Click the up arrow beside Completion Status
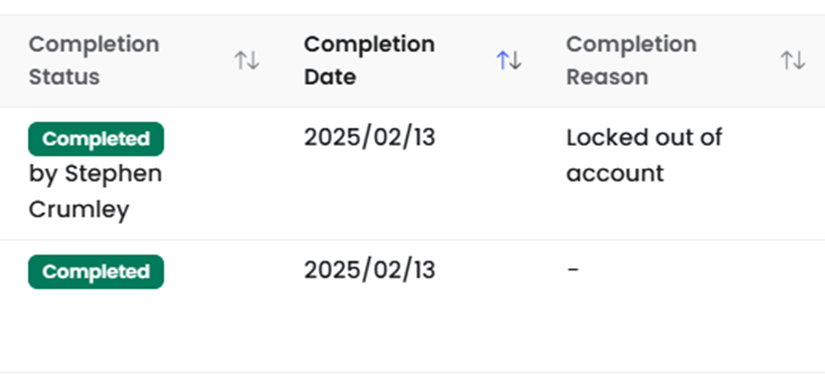825x375 pixels. (240, 61)
